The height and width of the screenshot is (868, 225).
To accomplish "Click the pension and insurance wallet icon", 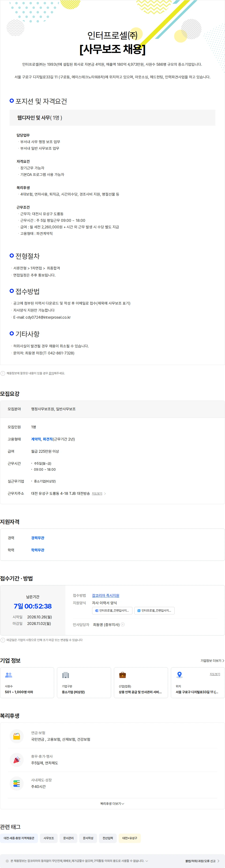I will click(17, 736).
